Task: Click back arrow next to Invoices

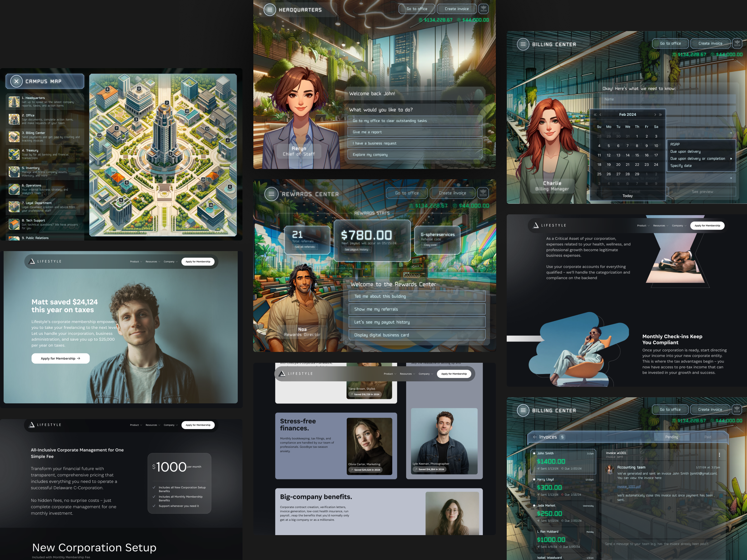Action: [x=535, y=437]
